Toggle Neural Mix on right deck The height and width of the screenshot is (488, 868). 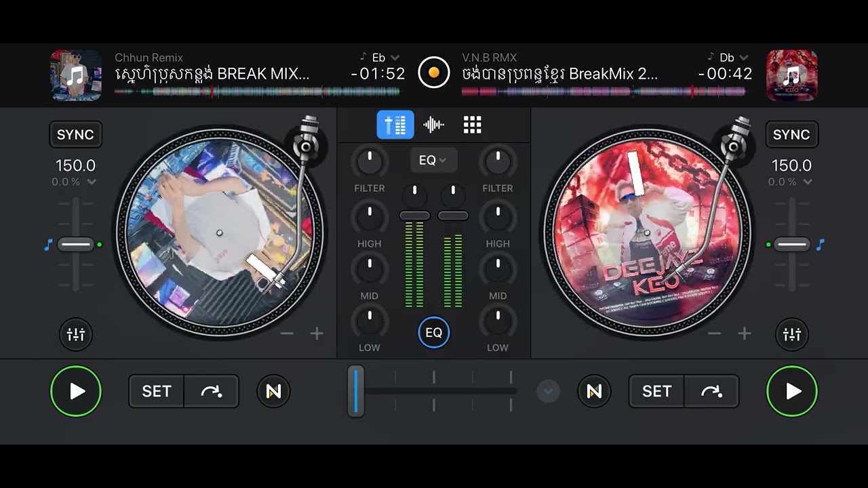594,391
